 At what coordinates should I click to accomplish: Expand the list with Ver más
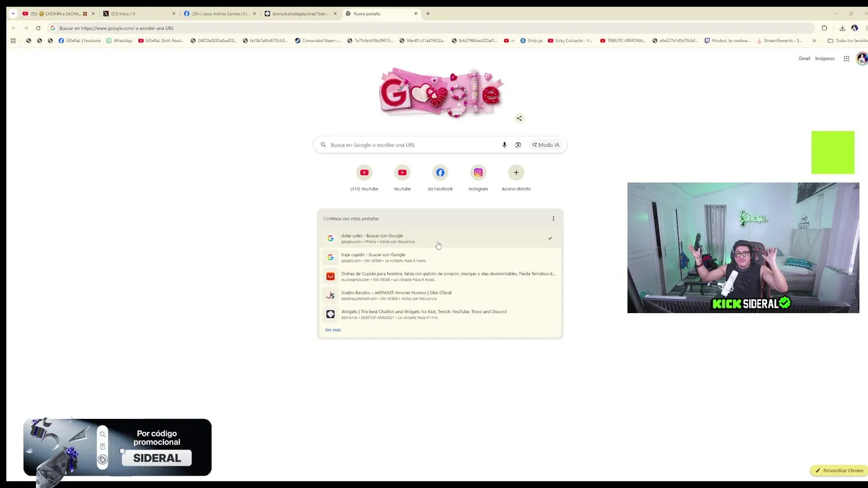tap(333, 330)
